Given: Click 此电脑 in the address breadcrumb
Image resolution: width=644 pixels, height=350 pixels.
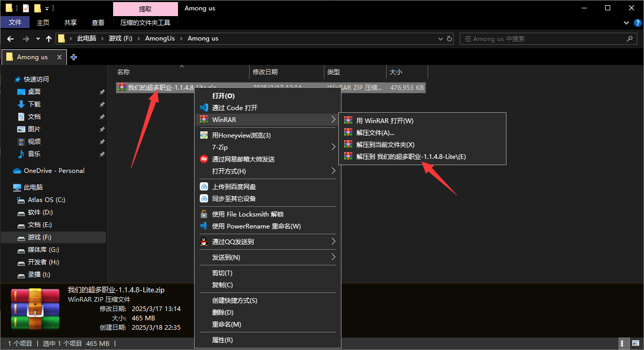Looking at the screenshot, I should (x=87, y=38).
